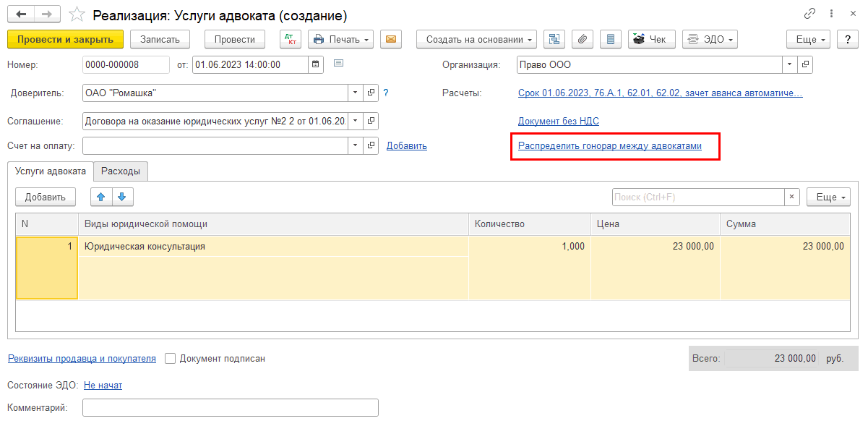Toggle the Документ подписан checkbox
This screenshot has height=421, width=868.
tap(171, 358)
